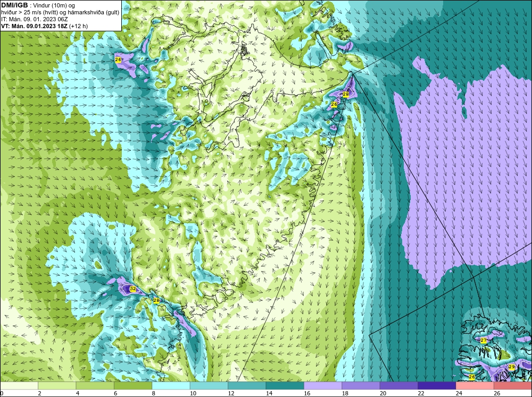Viewport: 532px width, 397px height.
Task: Select the 4–6 m/s green swatch
Action: 95,385
